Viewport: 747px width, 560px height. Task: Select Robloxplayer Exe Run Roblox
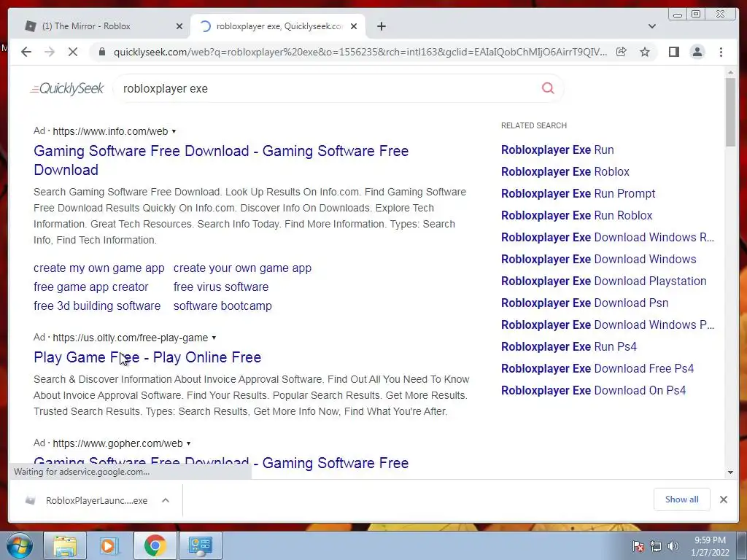pos(577,216)
